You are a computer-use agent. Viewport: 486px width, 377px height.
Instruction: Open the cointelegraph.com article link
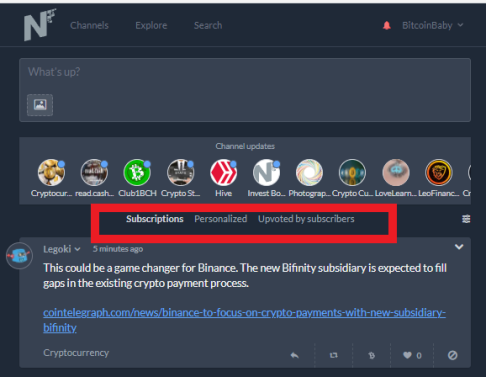point(244,320)
